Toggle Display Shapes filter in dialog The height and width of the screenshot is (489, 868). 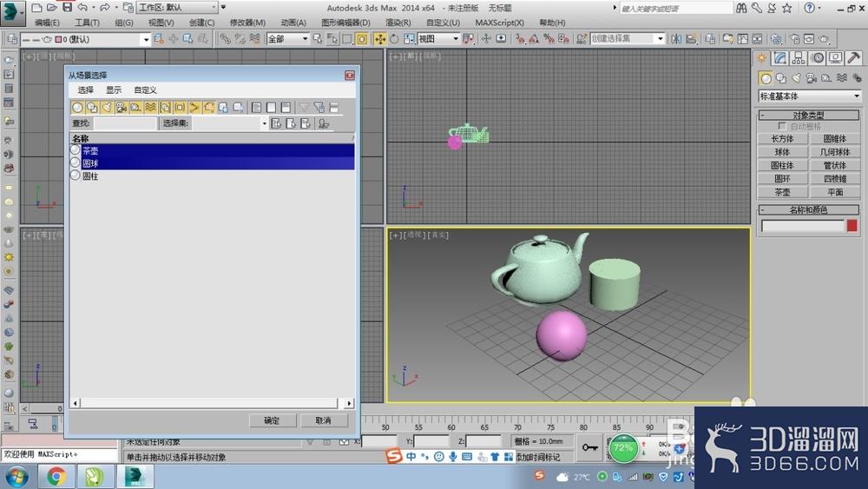[92, 108]
